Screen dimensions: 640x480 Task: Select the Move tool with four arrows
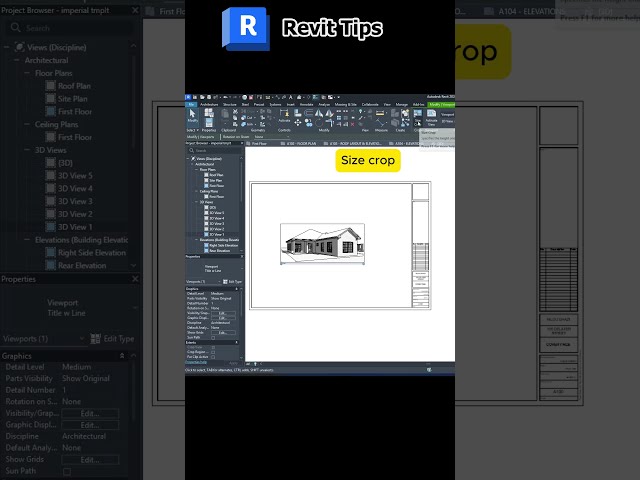[298, 122]
